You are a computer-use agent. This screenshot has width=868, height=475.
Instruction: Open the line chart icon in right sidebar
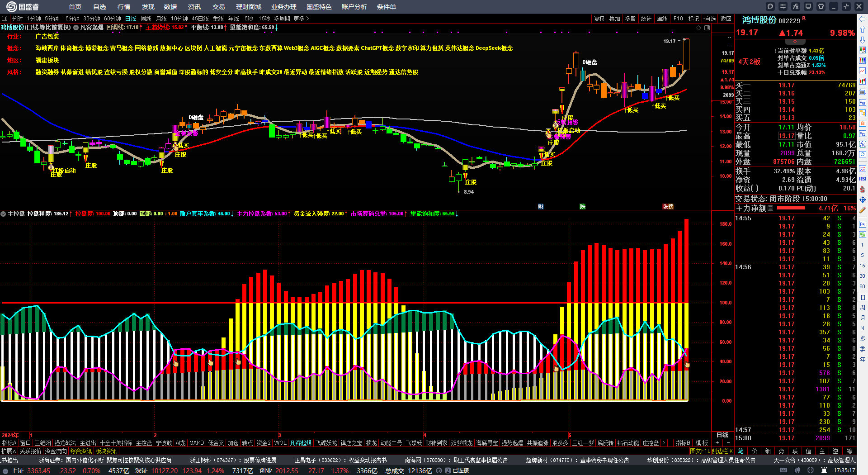(x=863, y=71)
